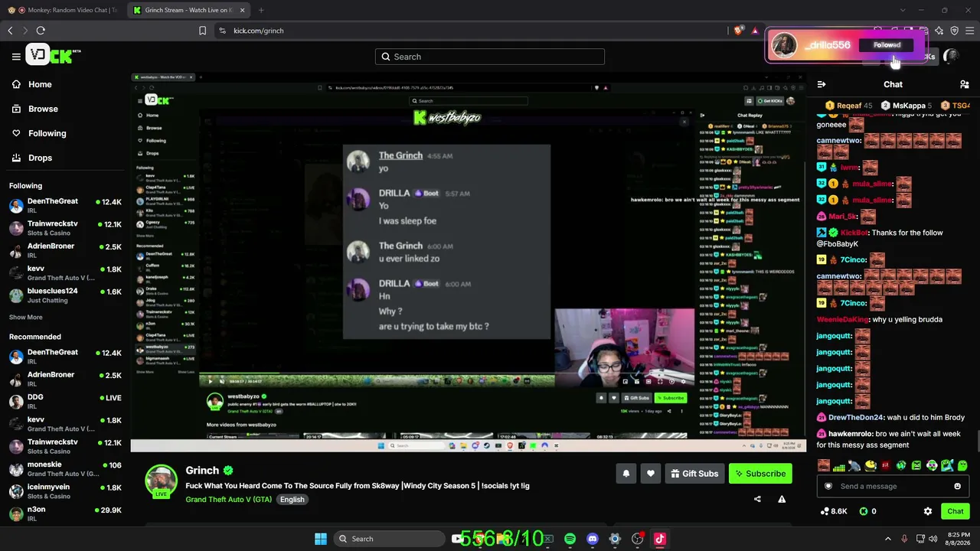Subscribe to the Grinch channel
980x551 pixels.
760,474
